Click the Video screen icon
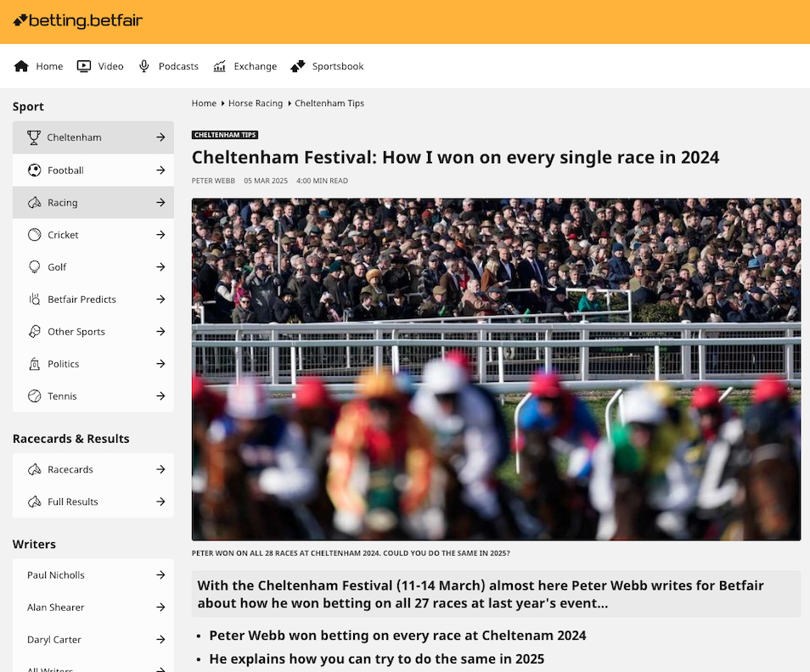This screenshot has width=810, height=672. tap(84, 66)
